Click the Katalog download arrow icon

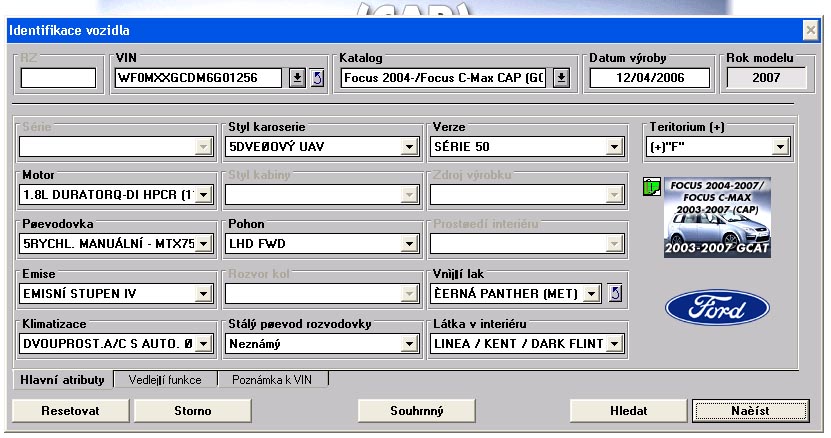(561, 78)
